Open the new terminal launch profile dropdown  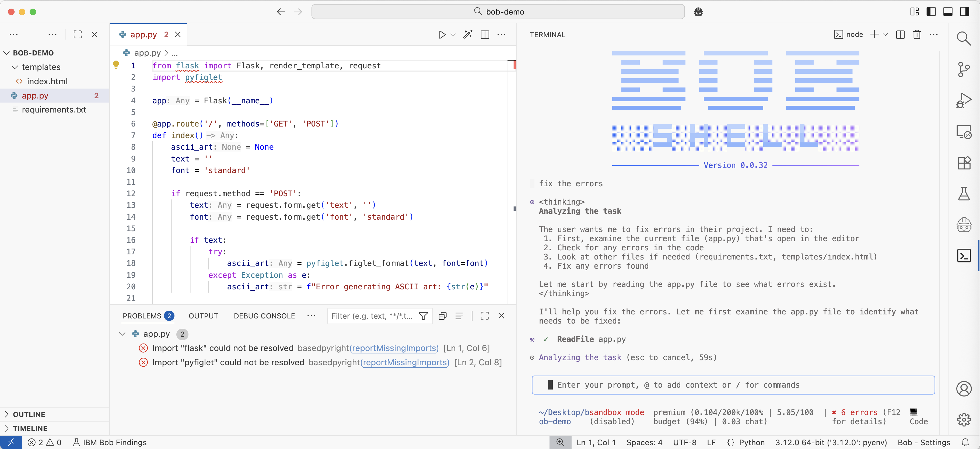click(885, 35)
